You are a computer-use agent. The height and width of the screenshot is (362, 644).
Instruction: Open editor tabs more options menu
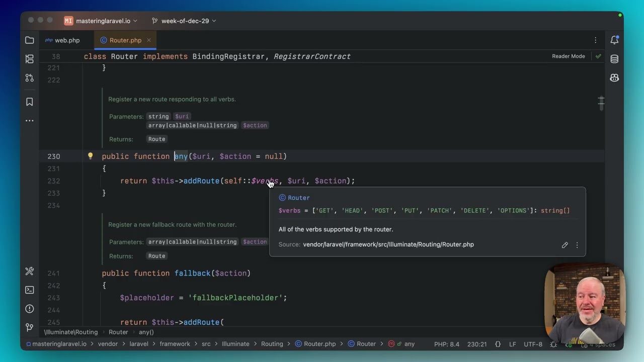(x=596, y=40)
